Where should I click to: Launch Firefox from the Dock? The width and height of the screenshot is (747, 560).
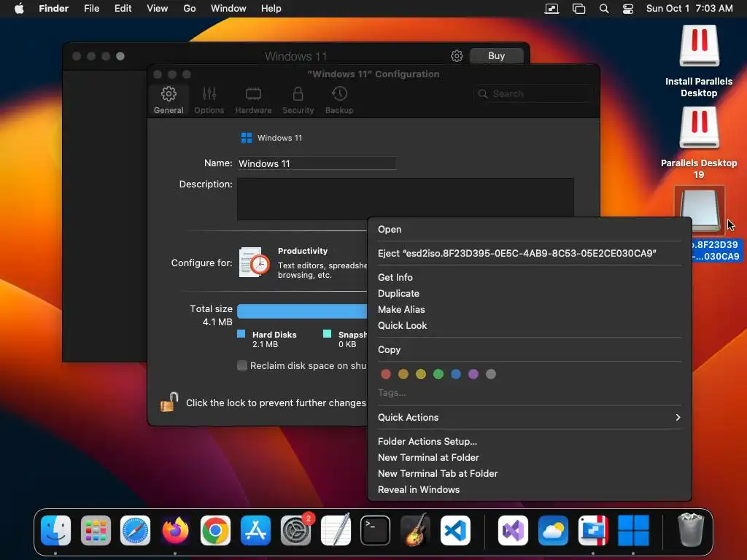[x=175, y=530]
